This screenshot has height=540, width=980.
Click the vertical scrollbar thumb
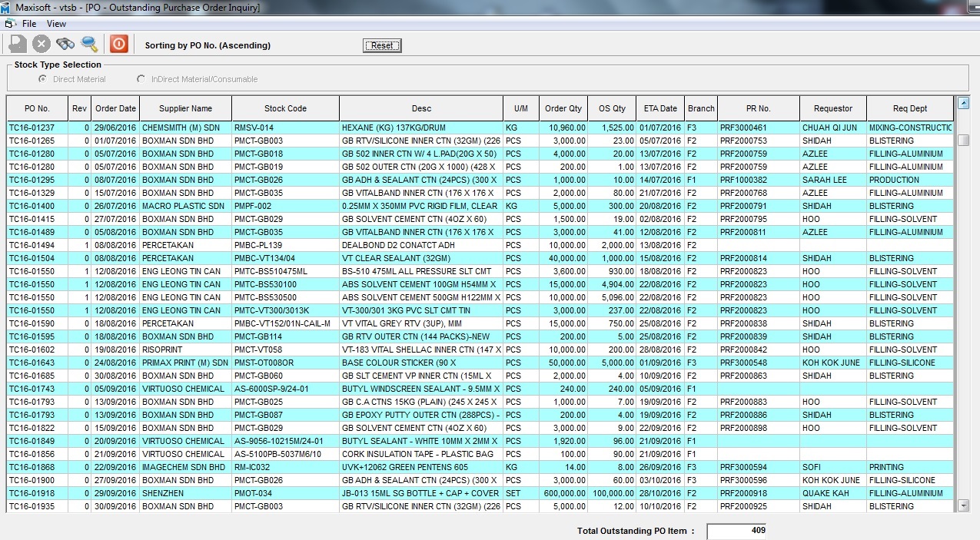964,140
